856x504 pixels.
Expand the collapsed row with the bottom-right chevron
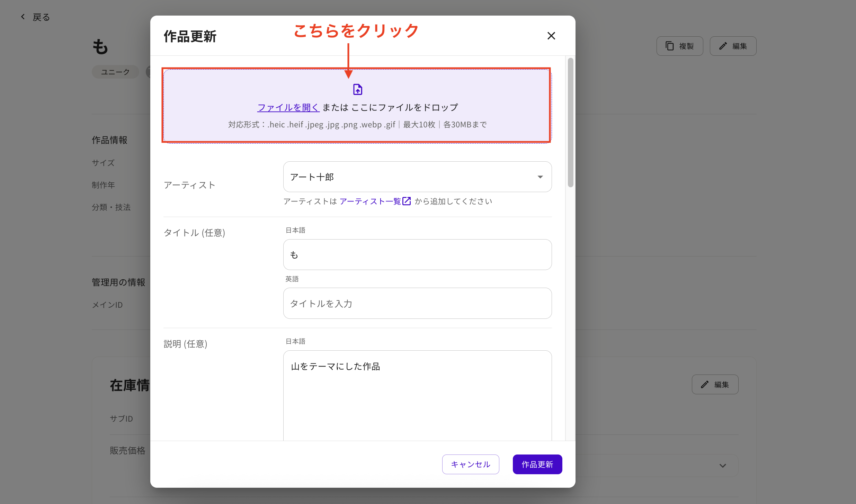[x=723, y=466]
